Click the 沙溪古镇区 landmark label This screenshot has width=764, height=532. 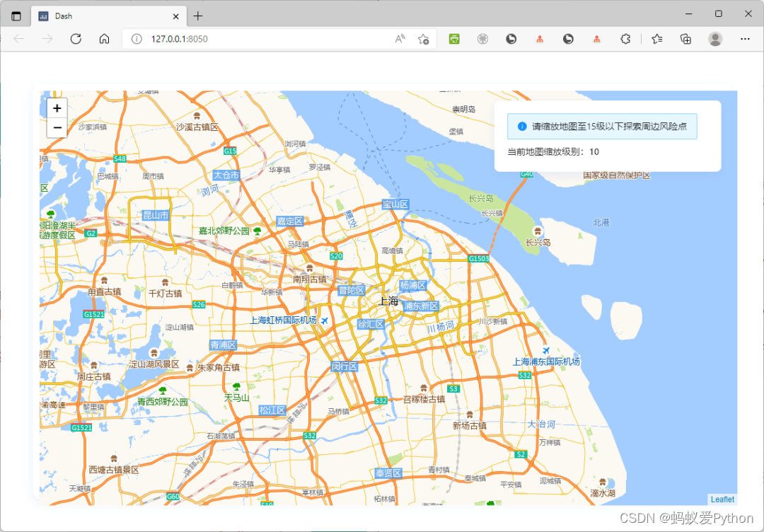tap(197, 127)
